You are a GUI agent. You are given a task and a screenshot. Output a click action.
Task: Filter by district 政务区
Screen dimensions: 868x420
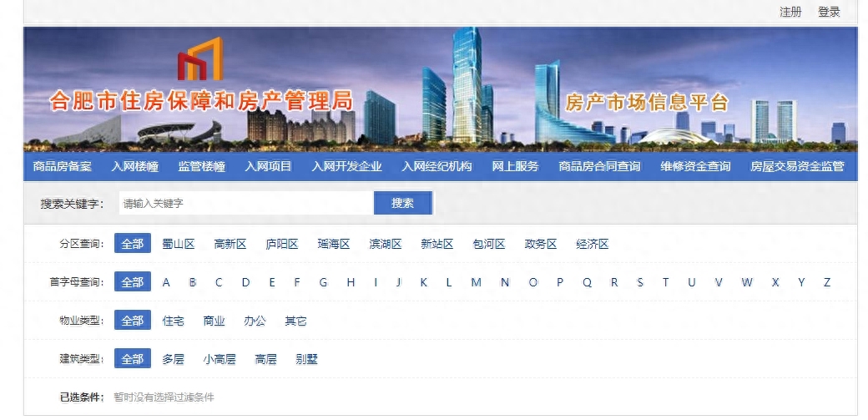(x=541, y=244)
